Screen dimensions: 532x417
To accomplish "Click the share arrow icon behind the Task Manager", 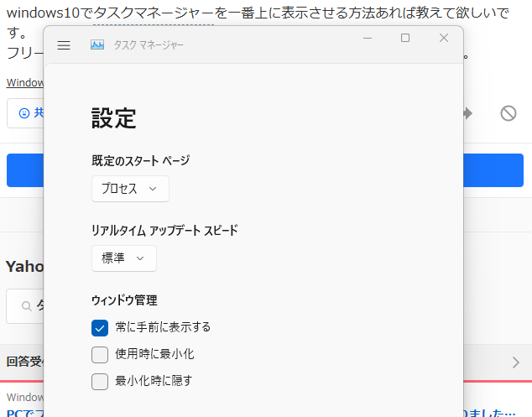I will tap(468, 113).
